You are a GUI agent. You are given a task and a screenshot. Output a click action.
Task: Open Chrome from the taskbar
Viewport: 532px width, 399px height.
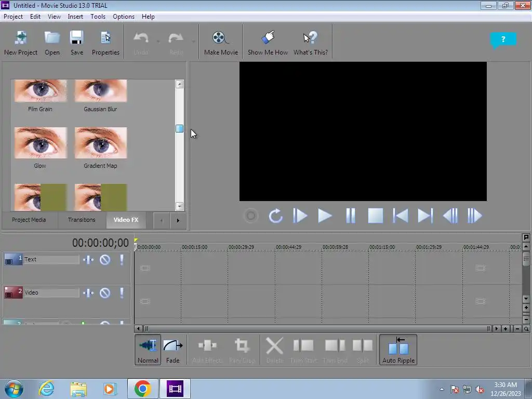pos(142,389)
